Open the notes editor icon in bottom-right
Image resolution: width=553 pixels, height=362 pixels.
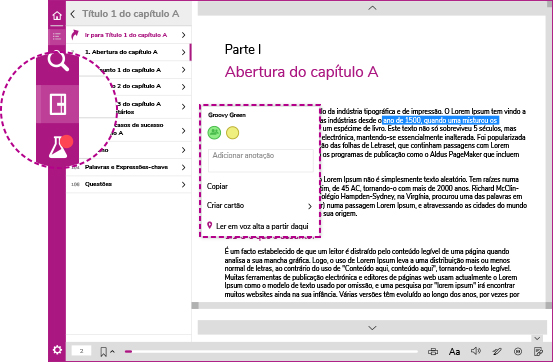coord(538,351)
